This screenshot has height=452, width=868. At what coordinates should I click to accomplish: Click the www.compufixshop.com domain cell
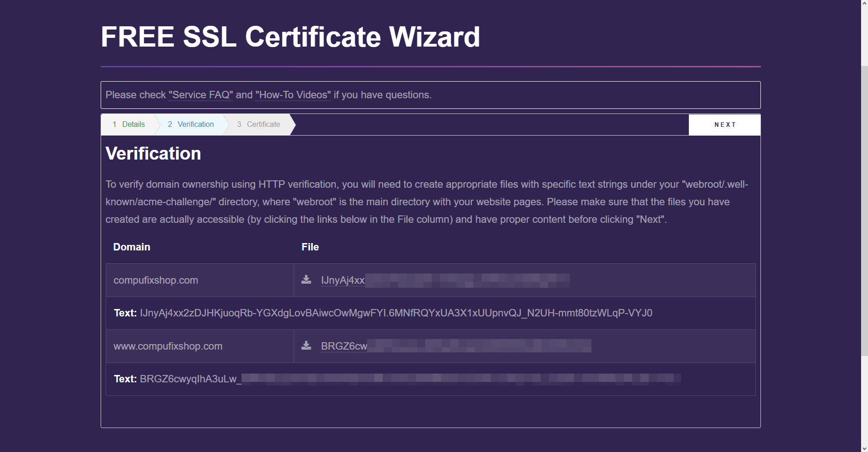click(199, 346)
